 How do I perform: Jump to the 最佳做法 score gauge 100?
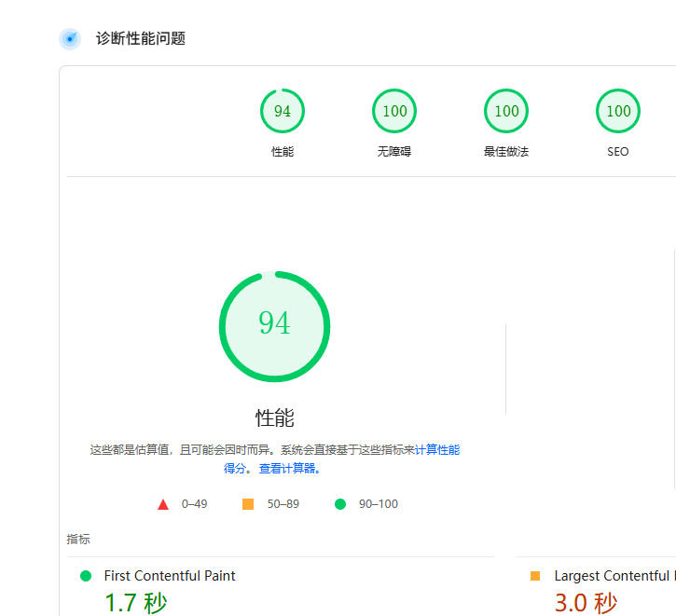pos(506,111)
